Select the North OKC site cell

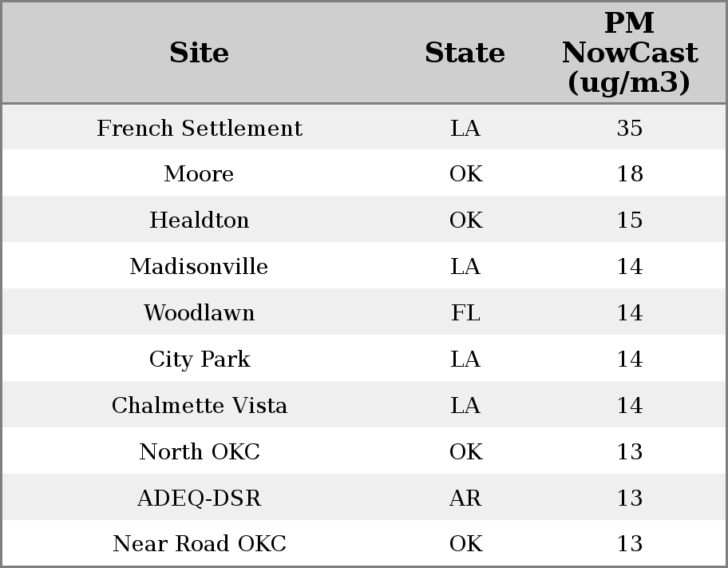click(x=199, y=452)
